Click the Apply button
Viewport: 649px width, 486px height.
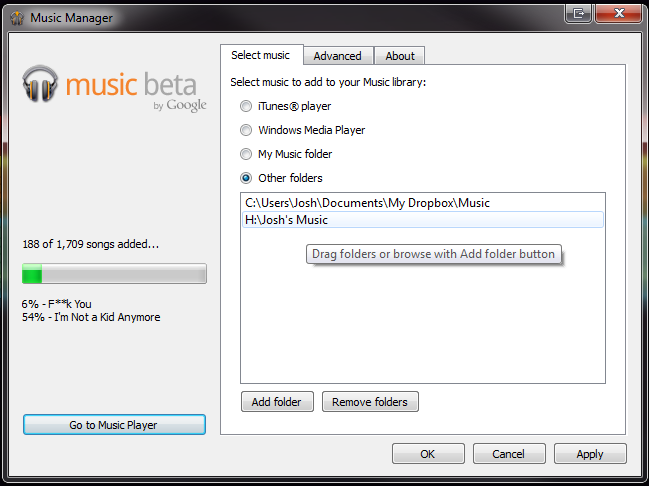pyautogui.click(x=590, y=454)
